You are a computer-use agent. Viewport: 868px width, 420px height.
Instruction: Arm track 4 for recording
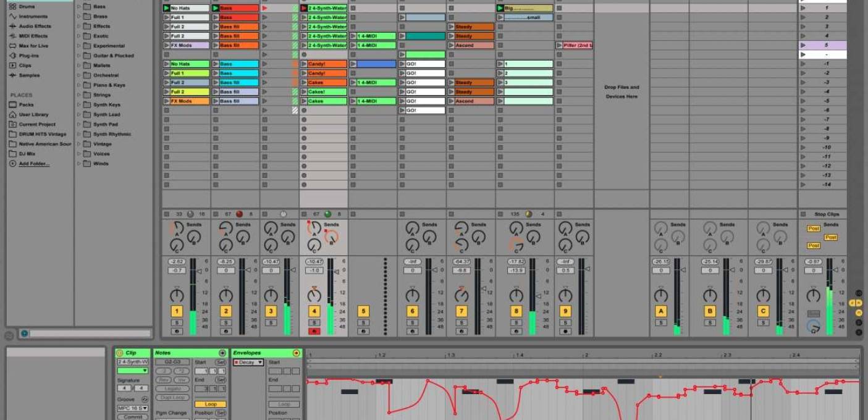(313, 330)
